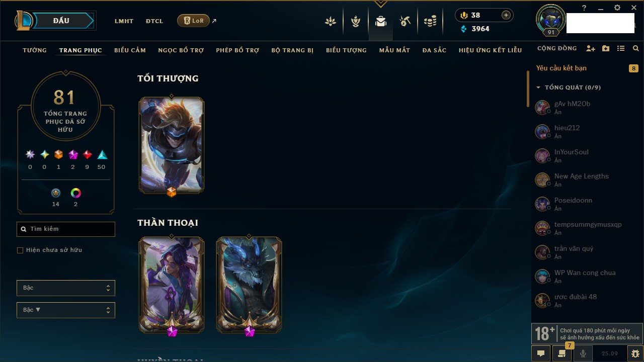Open the Store coins icon
Screen dimensions: 644x362
[430, 21]
